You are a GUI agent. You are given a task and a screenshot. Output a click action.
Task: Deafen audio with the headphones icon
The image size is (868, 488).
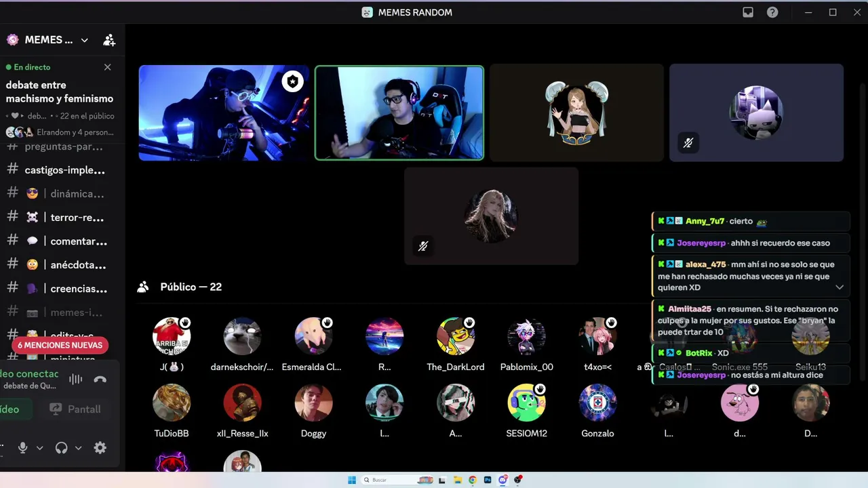coord(61,448)
